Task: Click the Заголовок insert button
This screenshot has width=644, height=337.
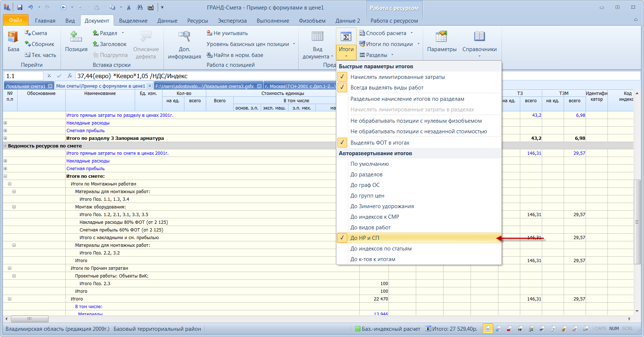Action: tap(110, 44)
